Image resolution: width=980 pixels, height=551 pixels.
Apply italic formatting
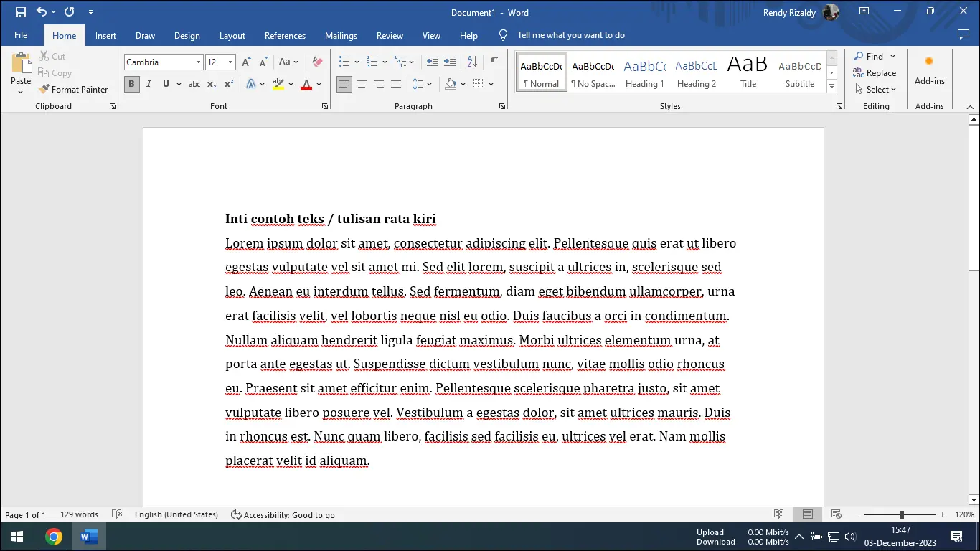149,84
